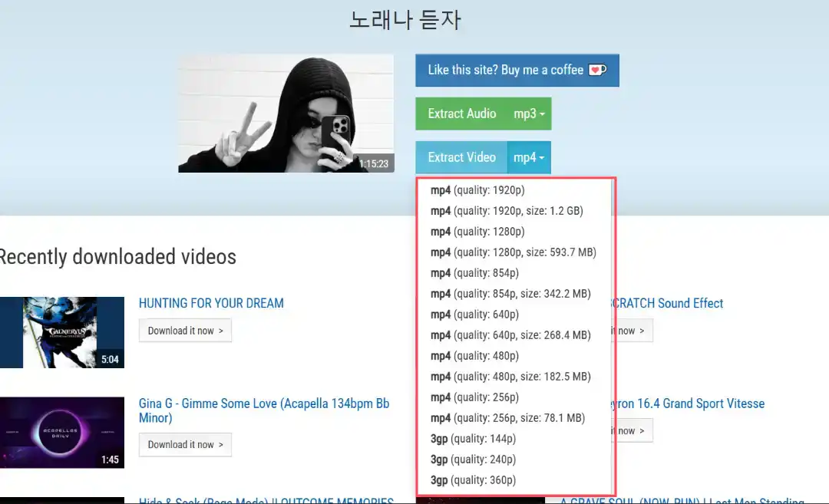This screenshot has width=829, height=504.
Task: Click the Galneryus video thumbnail
Action: coord(62,332)
